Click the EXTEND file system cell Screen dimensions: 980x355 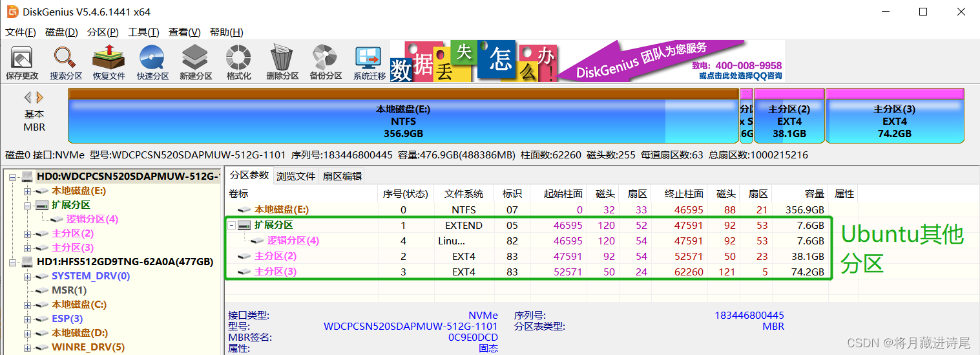click(464, 225)
